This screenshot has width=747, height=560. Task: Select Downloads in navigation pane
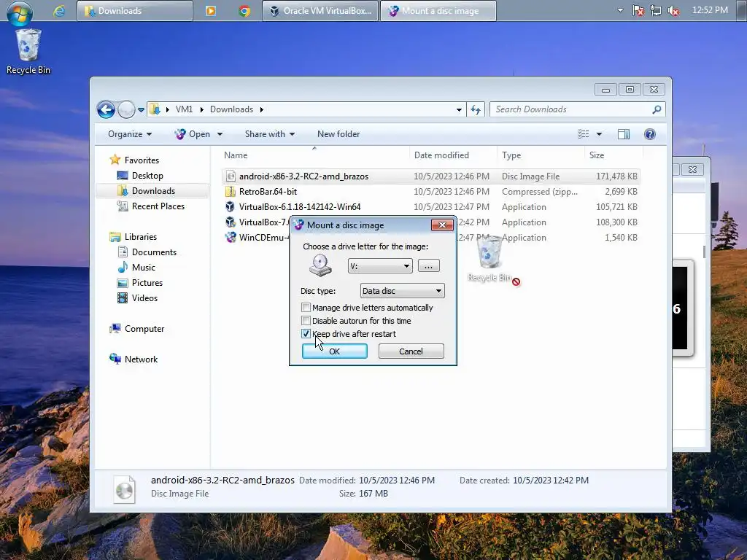tap(153, 191)
